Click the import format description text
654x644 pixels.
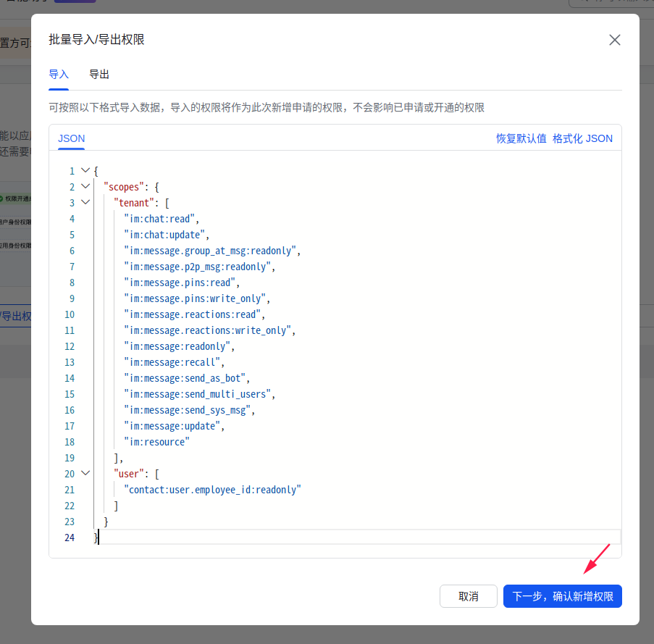267,108
